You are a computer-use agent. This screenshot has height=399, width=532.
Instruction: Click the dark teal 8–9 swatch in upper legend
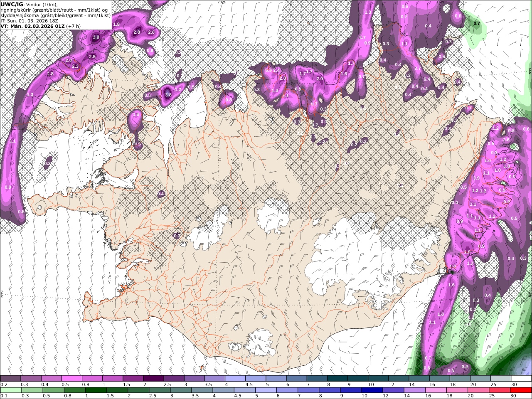(x=337, y=379)
